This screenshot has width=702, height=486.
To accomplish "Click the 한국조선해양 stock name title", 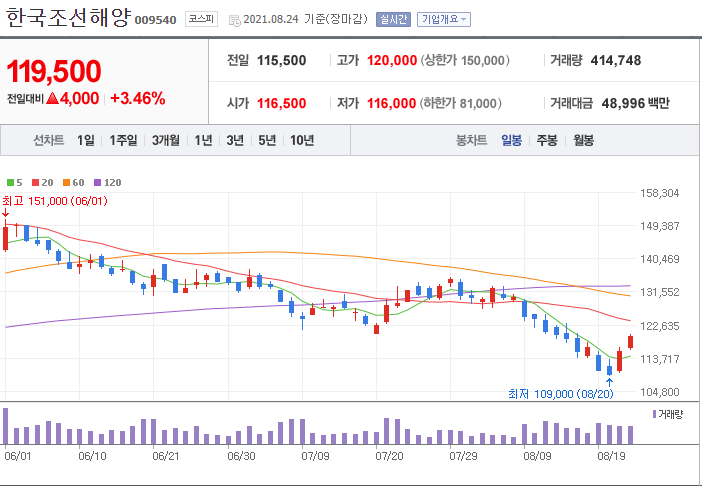I will pos(68,17).
